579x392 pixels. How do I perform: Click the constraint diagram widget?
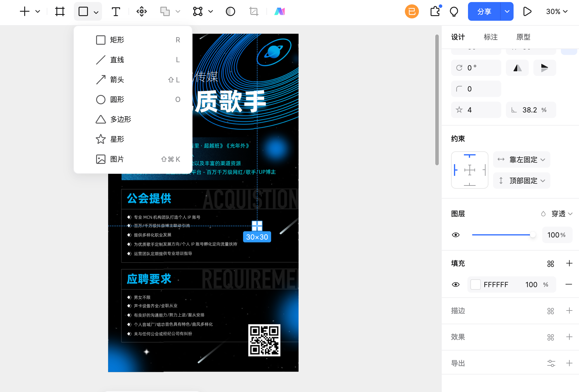(x=470, y=170)
